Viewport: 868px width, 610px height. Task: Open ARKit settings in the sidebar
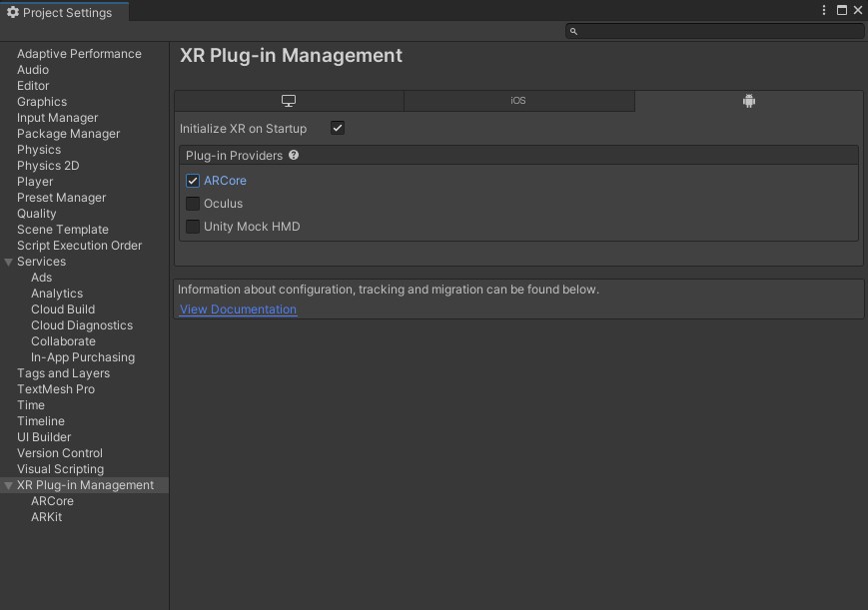click(x=46, y=517)
